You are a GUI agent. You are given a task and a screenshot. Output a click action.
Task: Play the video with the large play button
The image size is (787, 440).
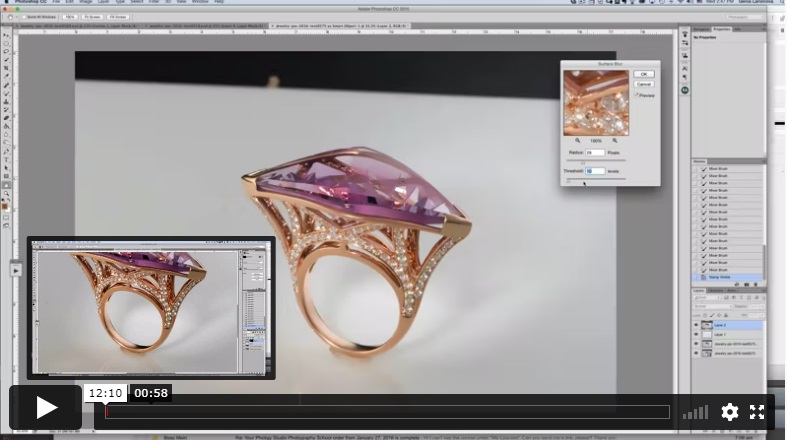tap(46, 407)
